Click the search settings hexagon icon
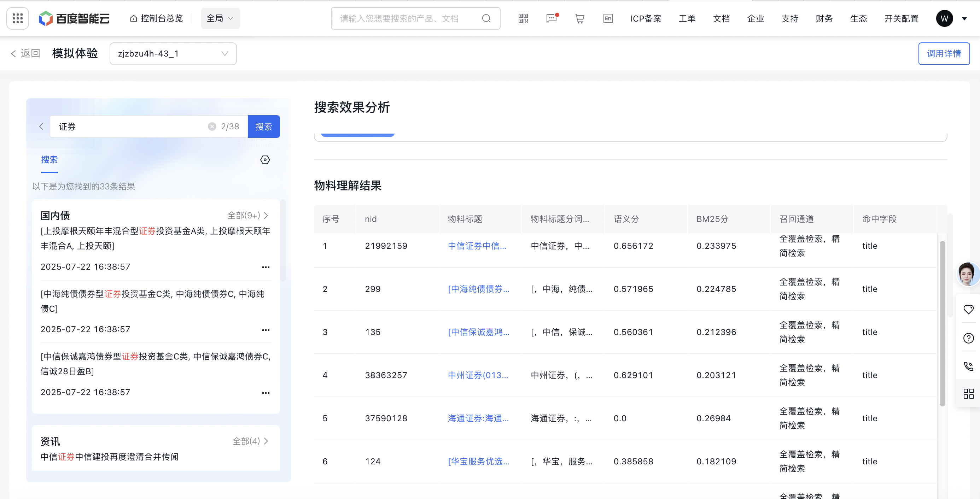This screenshot has width=980, height=499. coord(265,160)
